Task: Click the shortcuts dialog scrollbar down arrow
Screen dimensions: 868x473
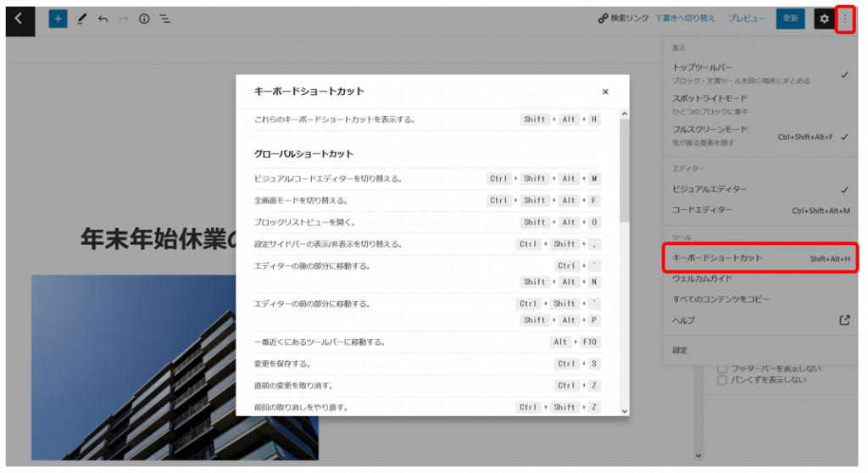Action: coord(625,410)
